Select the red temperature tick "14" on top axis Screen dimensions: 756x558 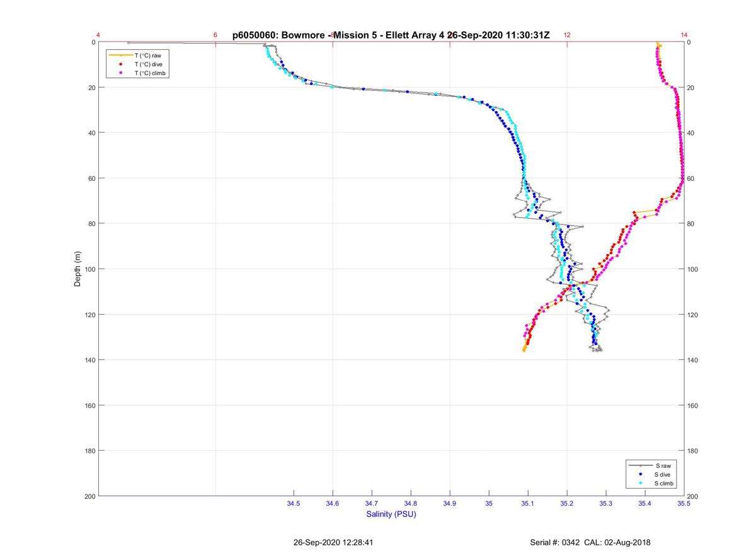click(x=684, y=35)
